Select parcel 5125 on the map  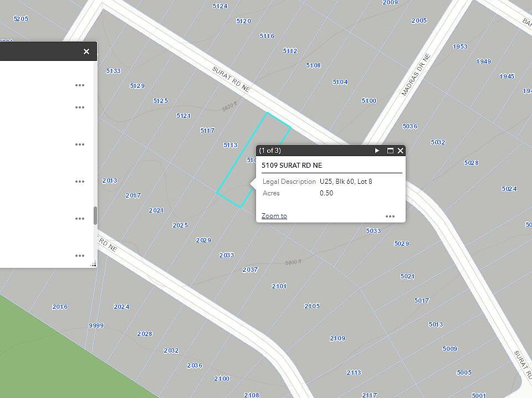click(x=161, y=101)
